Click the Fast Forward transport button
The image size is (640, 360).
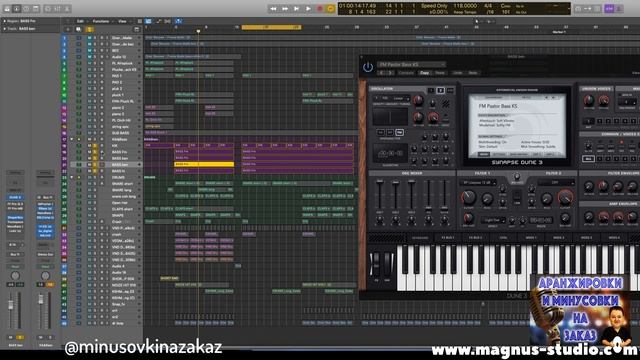click(x=285, y=9)
